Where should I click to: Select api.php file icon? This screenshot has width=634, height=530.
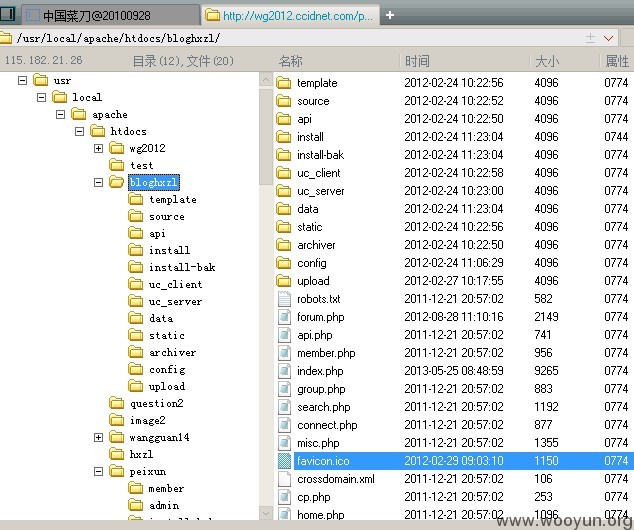click(x=284, y=335)
